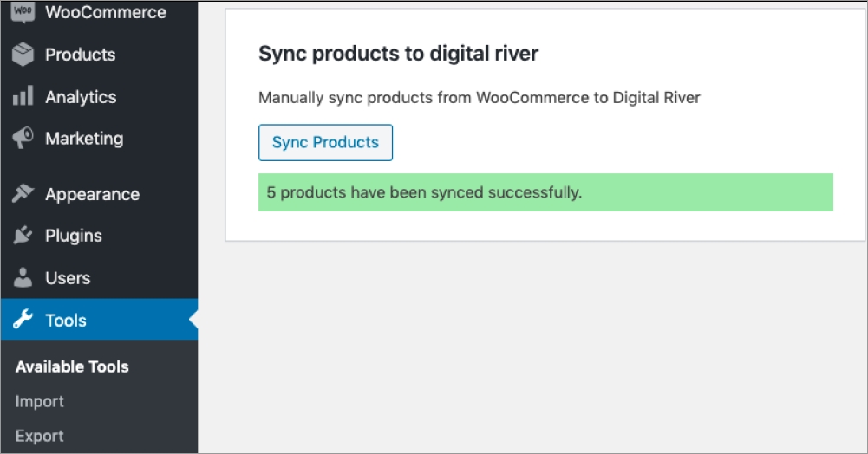Open the Available Tools submenu link

pos(72,366)
